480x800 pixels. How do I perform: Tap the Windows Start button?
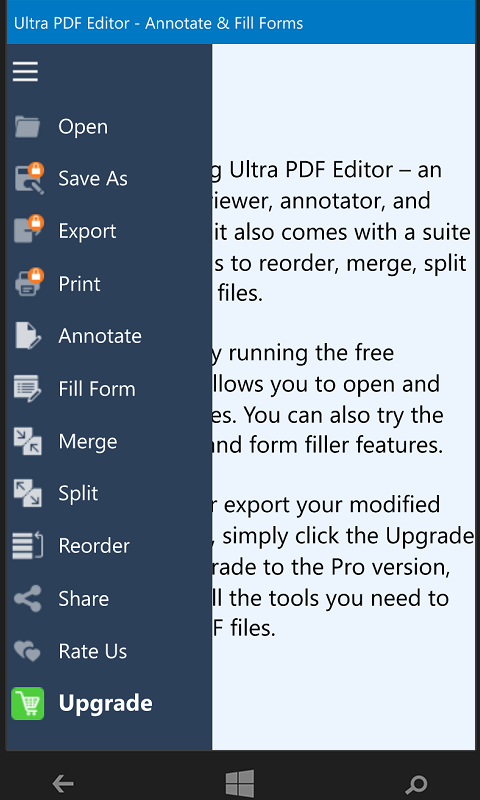pyautogui.click(x=240, y=783)
